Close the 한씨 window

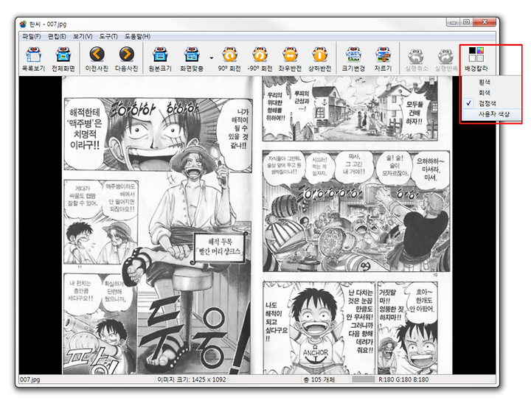point(485,22)
